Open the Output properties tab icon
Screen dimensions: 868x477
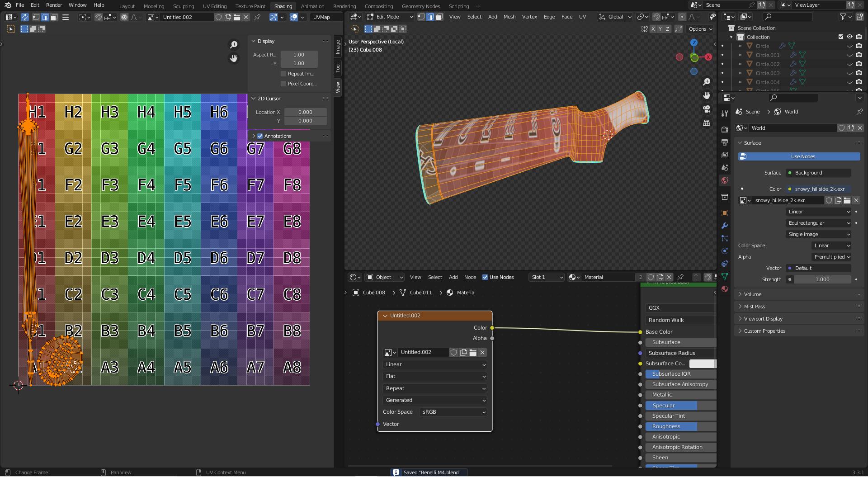(x=725, y=142)
